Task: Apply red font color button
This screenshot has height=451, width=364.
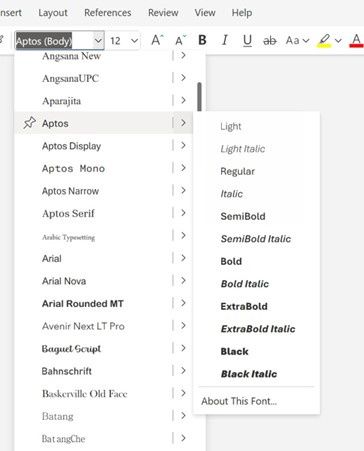Action: click(356, 41)
